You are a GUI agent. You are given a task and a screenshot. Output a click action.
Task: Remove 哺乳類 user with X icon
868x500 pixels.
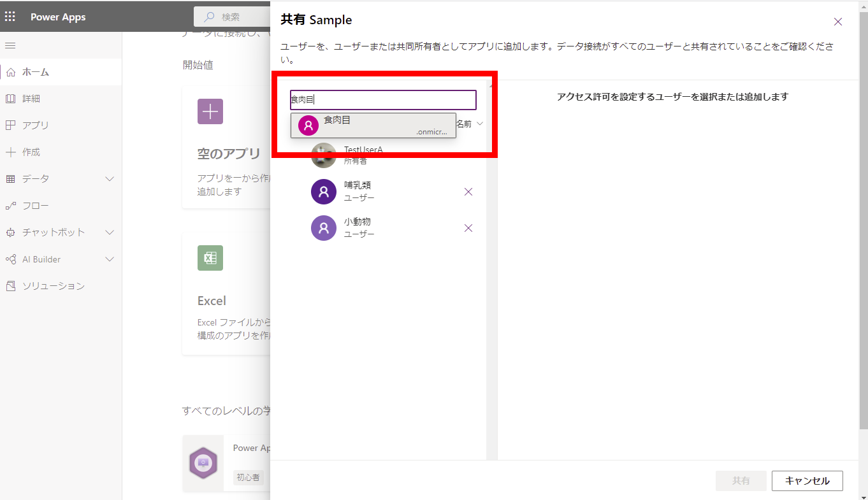[x=468, y=192]
